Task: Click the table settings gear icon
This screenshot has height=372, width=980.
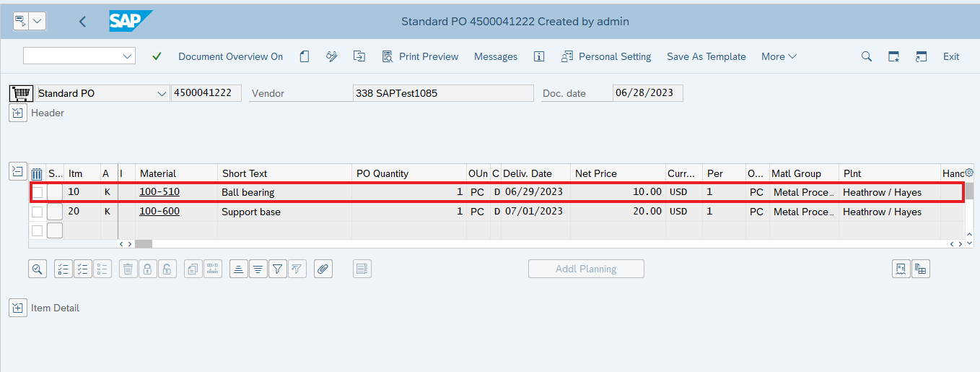Action: (x=969, y=173)
